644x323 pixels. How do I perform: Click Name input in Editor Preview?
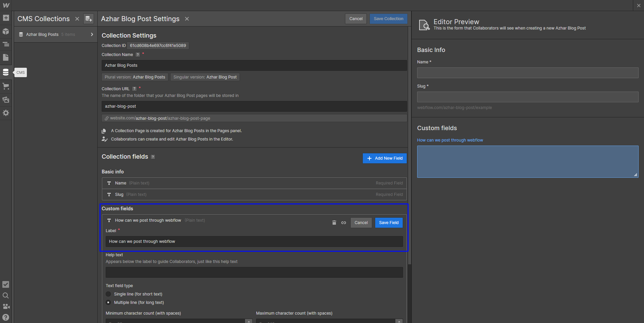[x=528, y=73]
